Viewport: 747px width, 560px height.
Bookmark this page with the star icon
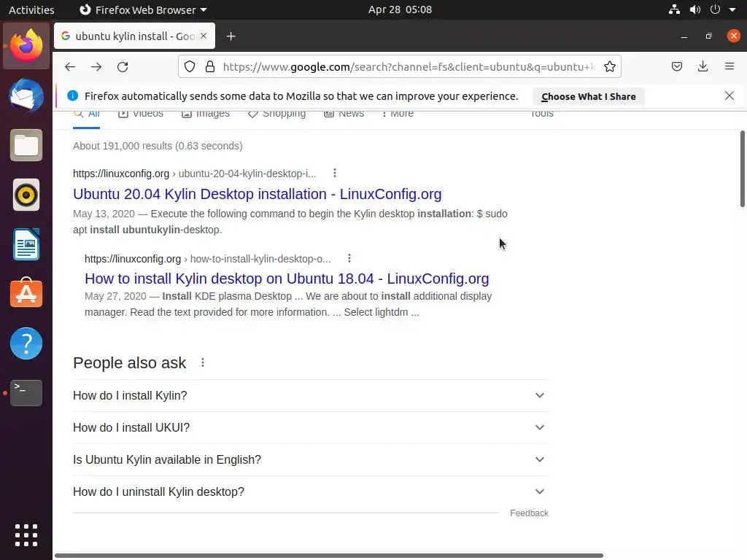[610, 66]
